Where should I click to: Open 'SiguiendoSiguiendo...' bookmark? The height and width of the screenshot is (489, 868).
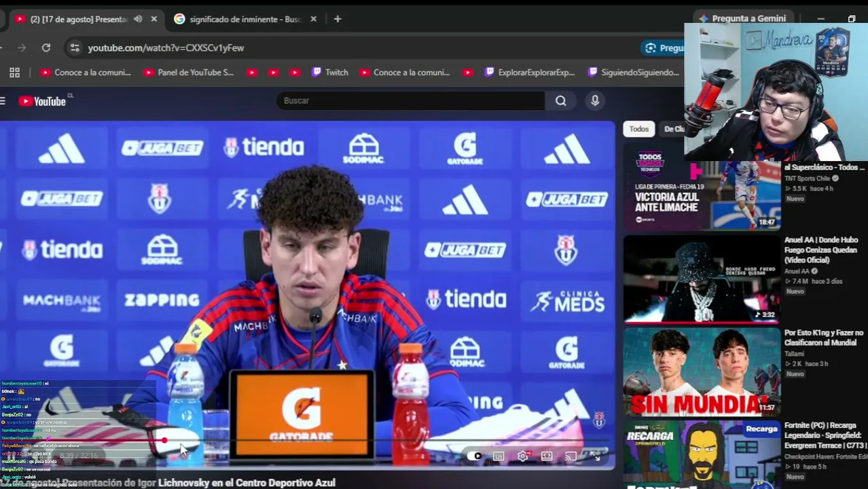coord(633,72)
